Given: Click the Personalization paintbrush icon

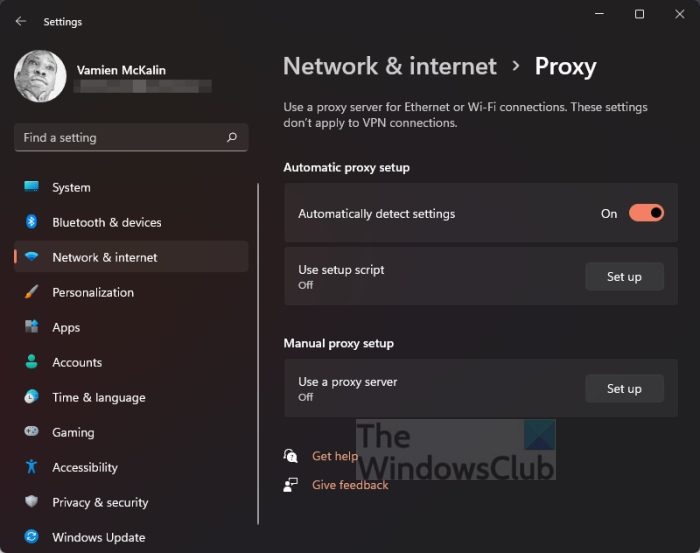Looking at the screenshot, I should click(x=32, y=292).
